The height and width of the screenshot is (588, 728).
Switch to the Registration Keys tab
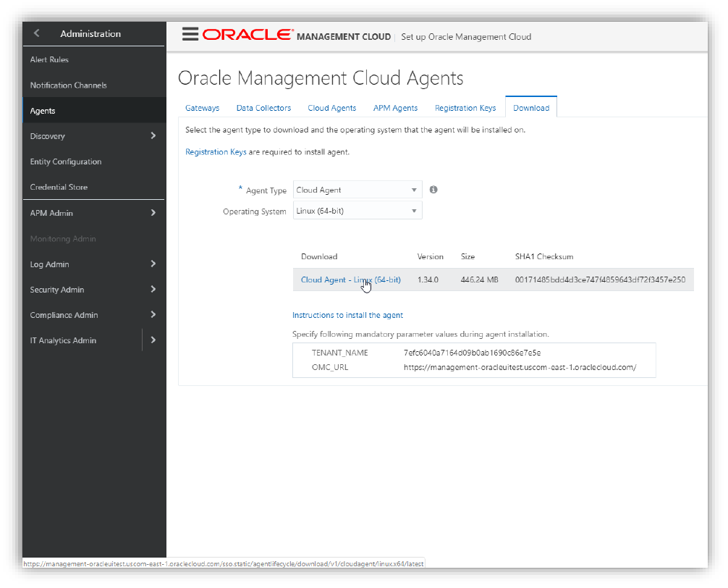tap(465, 108)
